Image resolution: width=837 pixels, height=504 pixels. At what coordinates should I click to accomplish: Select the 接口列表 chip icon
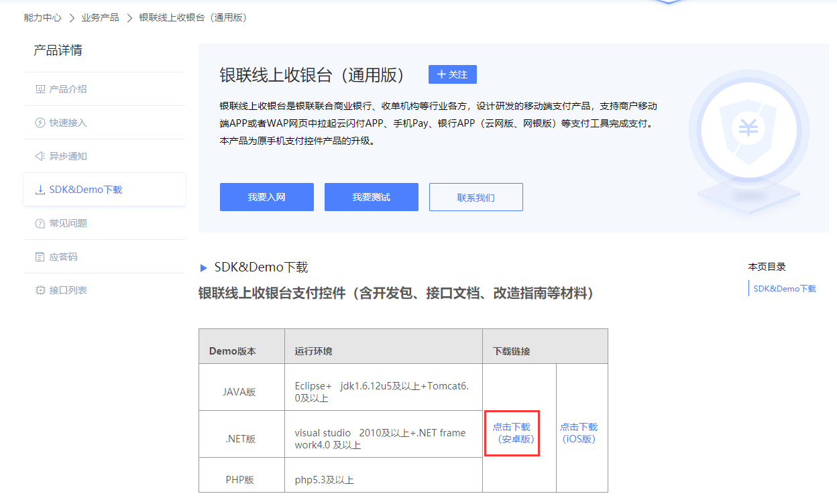coord(40,290)
